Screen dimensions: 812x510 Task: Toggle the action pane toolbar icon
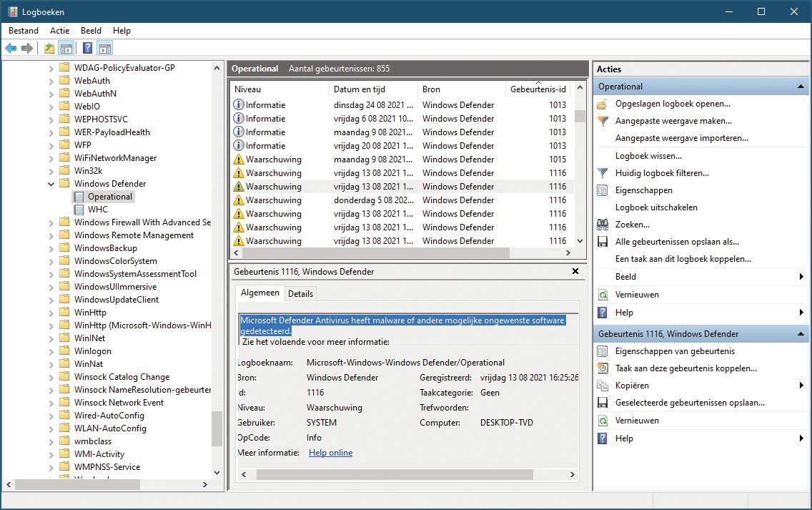pyautogui.click(x=105, y=49)
